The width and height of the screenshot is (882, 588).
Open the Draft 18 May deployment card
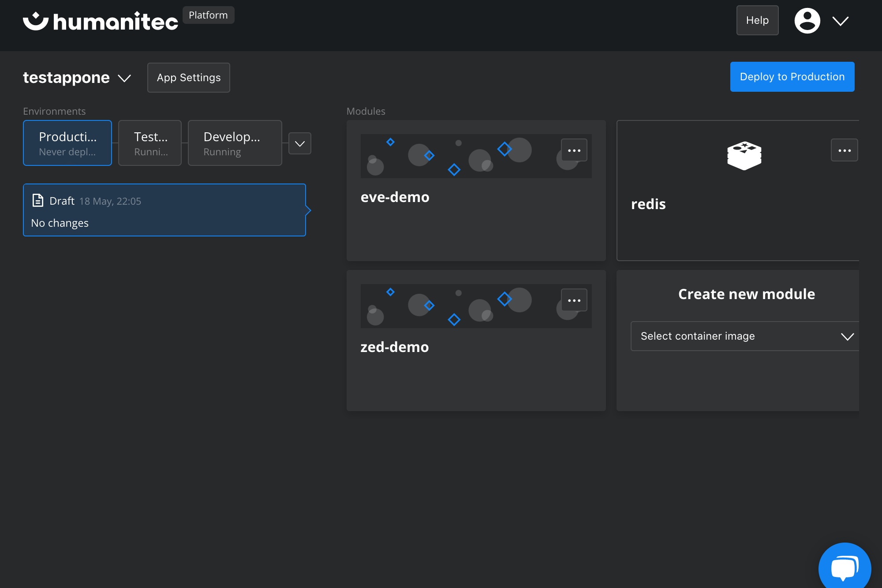[164, 210]
